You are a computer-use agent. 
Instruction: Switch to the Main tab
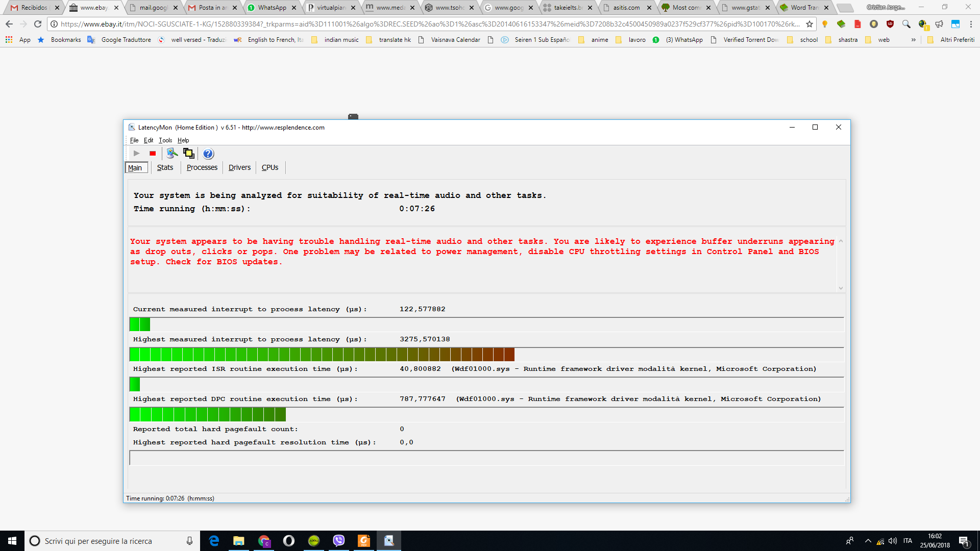tap(136, 168)
